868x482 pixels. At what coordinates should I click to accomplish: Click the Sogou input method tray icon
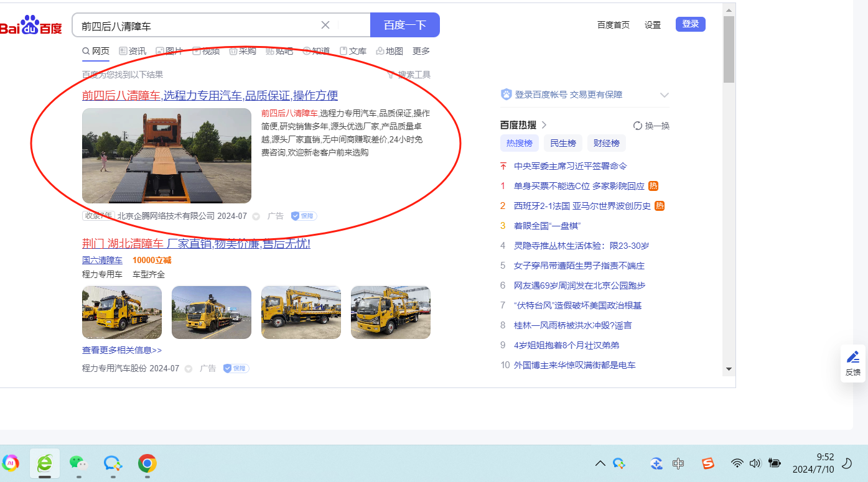[x=708, y=463]
